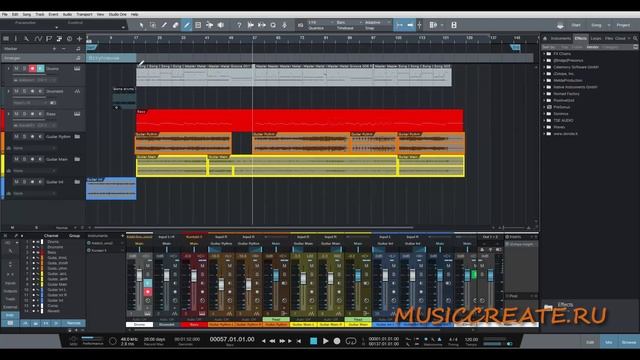This screenshot has width=640, height=360.
Task: Click the Edit button at bottom right
Action: tap(590, 342)
